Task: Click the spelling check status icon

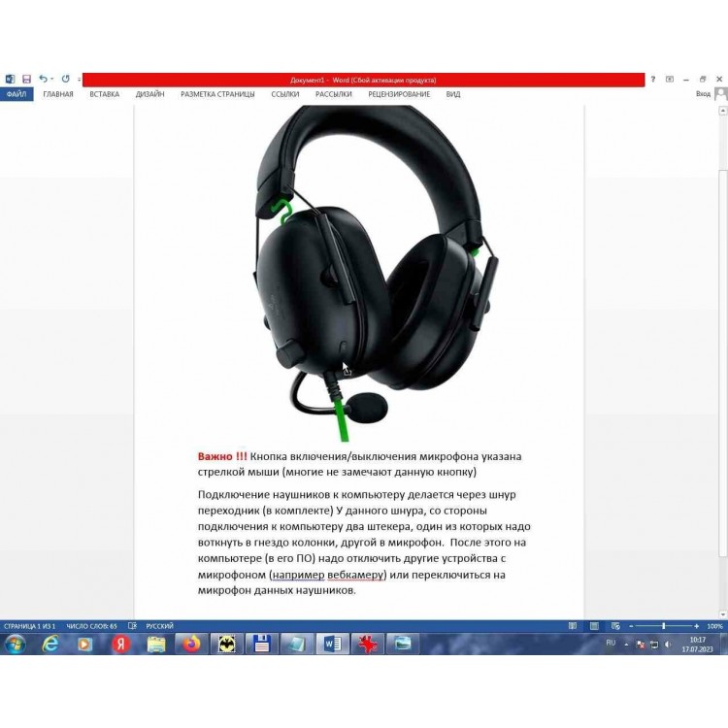Action: coord(132,626)
